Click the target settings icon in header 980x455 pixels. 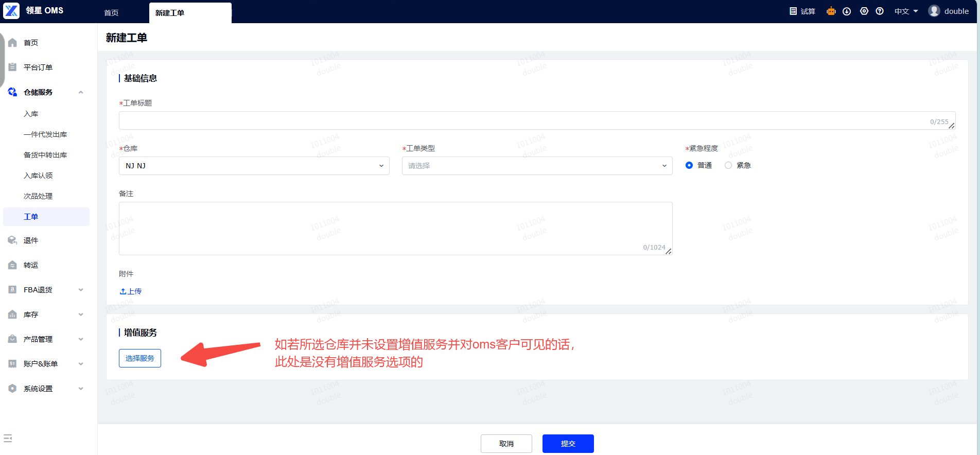click(x=864, y=11)
